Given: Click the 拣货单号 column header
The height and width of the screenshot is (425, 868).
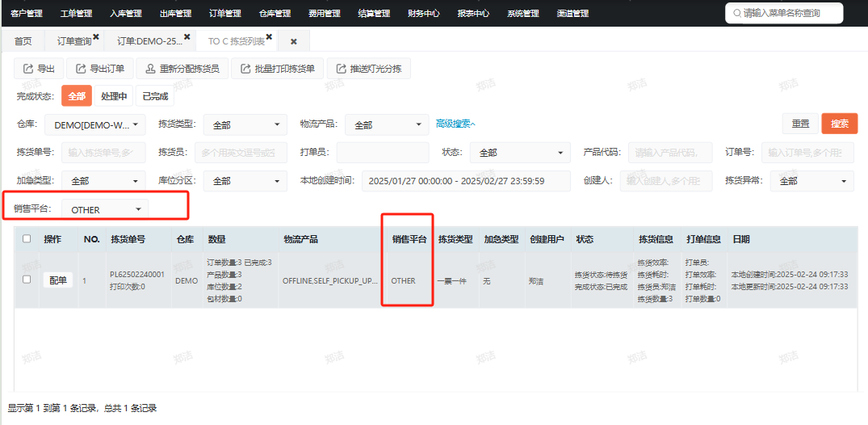Looking at the screenshot, I should click(x=128, y=239).
